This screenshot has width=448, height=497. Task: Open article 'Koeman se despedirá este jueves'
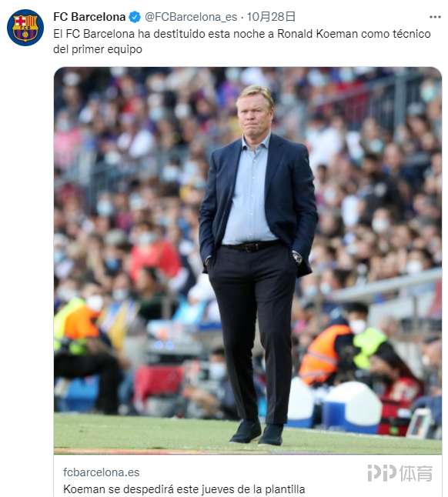point(184,489)
